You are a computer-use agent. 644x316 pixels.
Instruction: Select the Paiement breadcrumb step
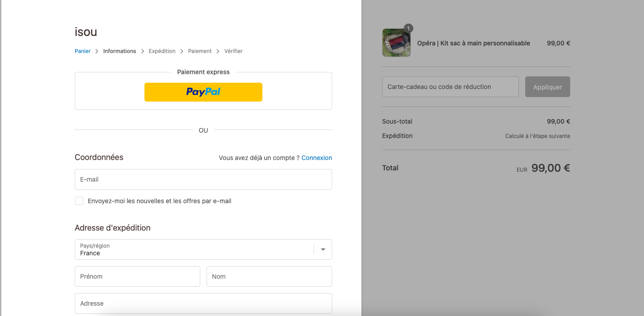point(200,51)
